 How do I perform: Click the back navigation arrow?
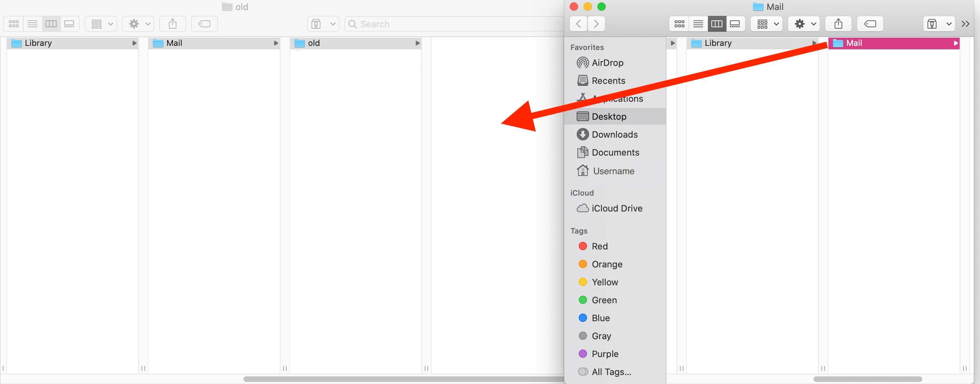click(x=578, y=23)
